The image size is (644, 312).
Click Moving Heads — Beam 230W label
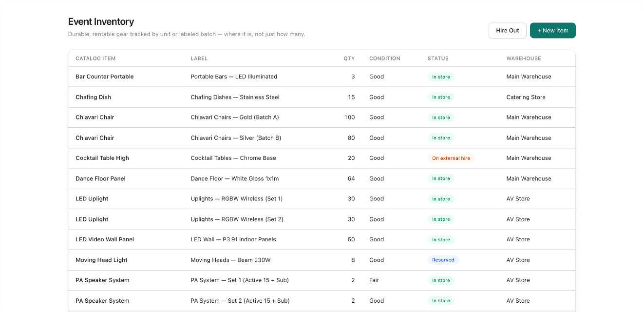tap(230, 260)
